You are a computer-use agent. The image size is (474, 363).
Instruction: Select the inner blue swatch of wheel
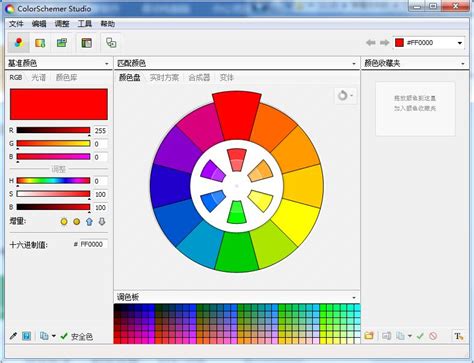coord(213,201)
